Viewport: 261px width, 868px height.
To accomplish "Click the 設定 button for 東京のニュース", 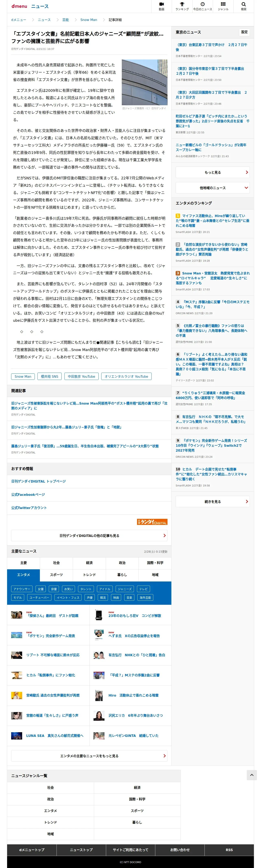I will coord(245,32).
